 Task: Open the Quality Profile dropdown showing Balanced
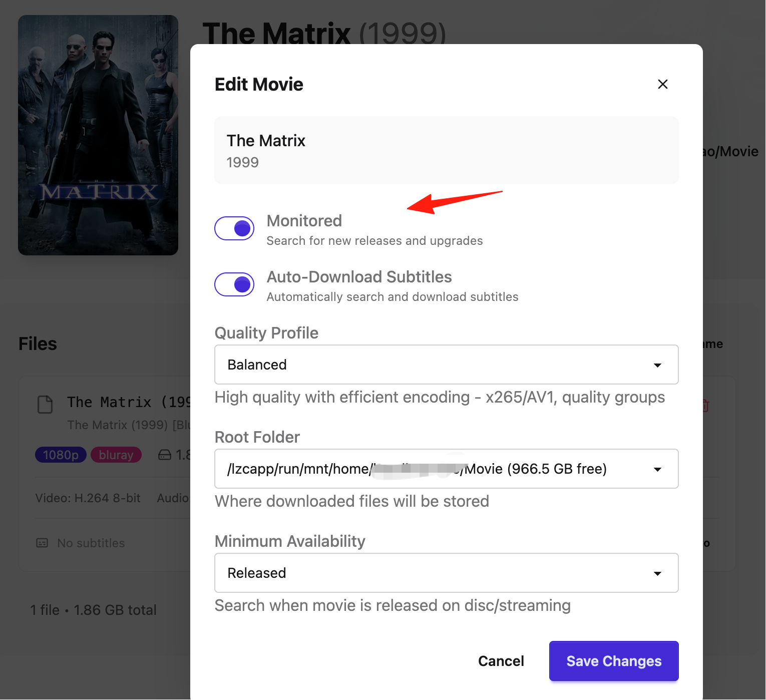click(x=446, y=365)
